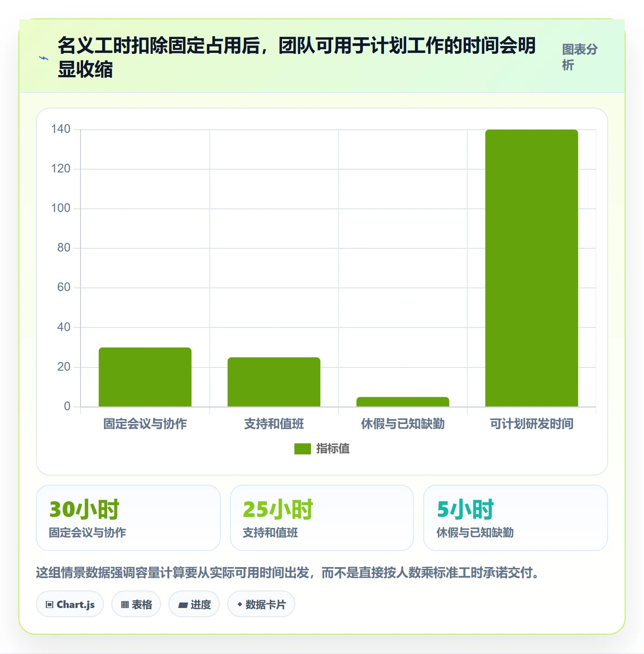
Task: Click the grid icon in the 表格 chip
Action: [x=125, y=605]
